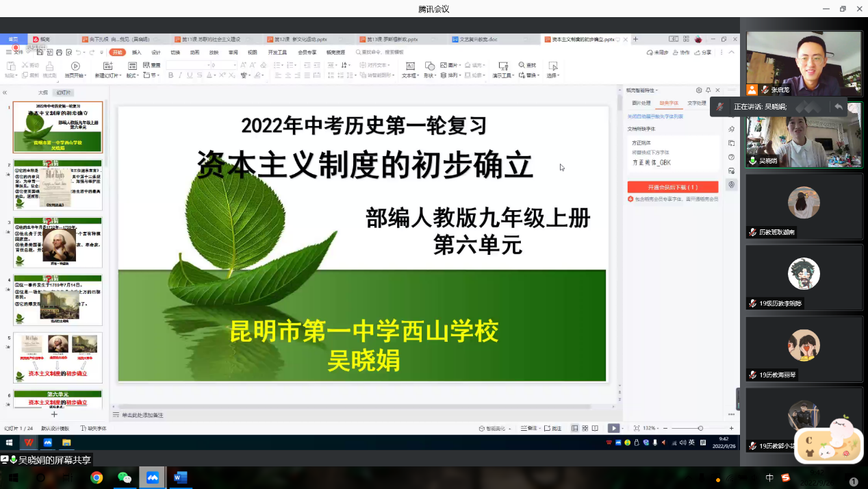Click the red 开通会员后下载 button
Screen dimensions: 868x489
(673, 187)
